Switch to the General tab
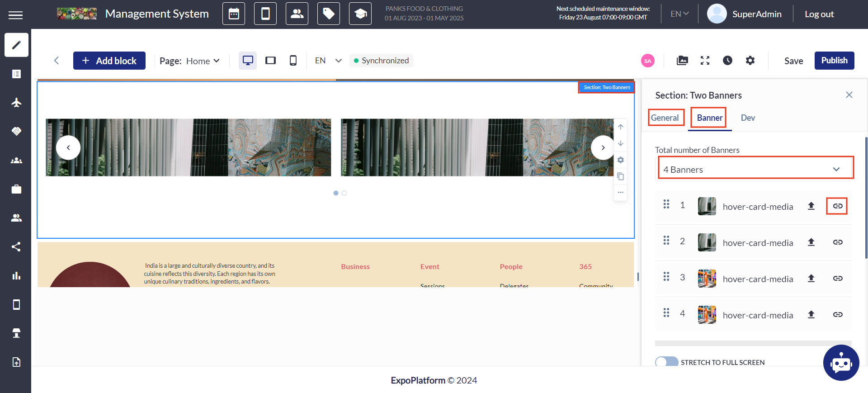This screenshot has height=393, width=868. 665,118
